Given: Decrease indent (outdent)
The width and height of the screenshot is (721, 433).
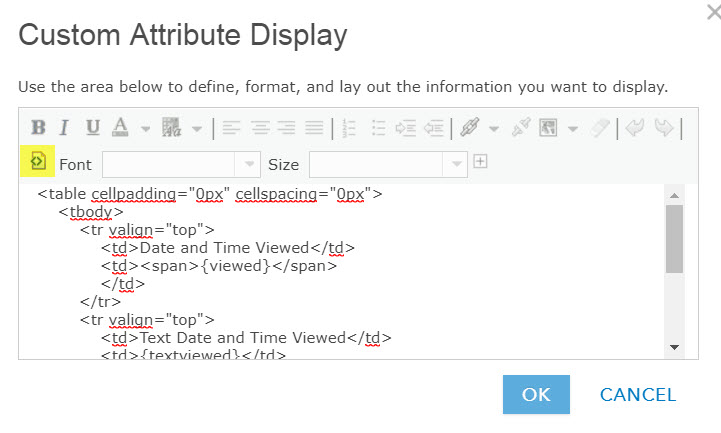Looking at the screenshot, I should [434, 128].
